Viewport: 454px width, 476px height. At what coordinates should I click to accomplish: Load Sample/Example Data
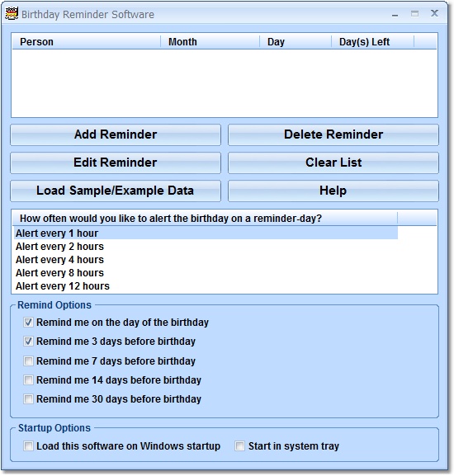(116, 191)
